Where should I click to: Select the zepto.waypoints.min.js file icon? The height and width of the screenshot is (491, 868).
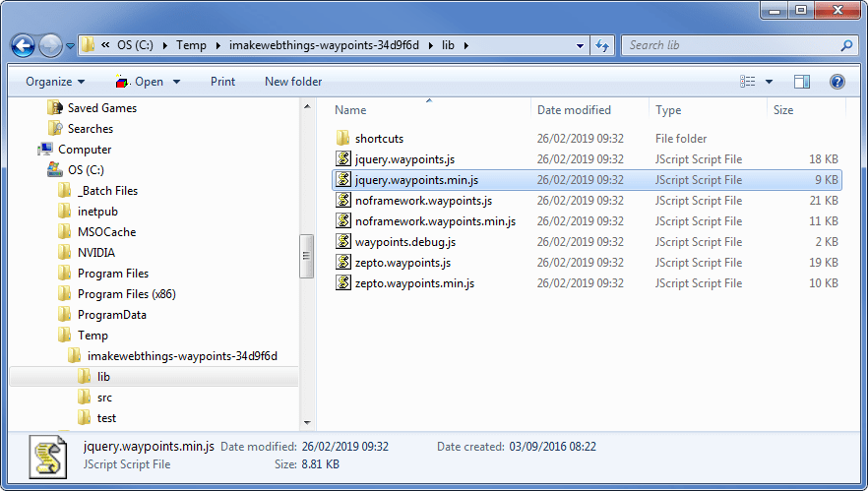(x=343, y=282)
